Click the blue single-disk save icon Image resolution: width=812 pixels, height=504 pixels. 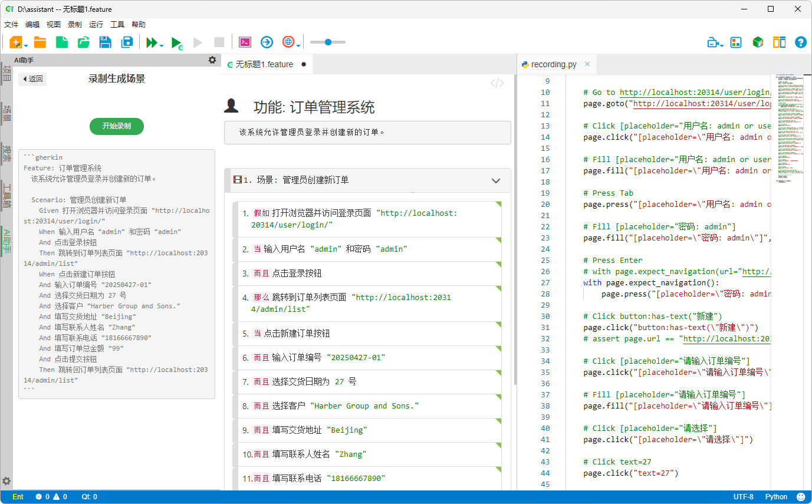(106, 42)
